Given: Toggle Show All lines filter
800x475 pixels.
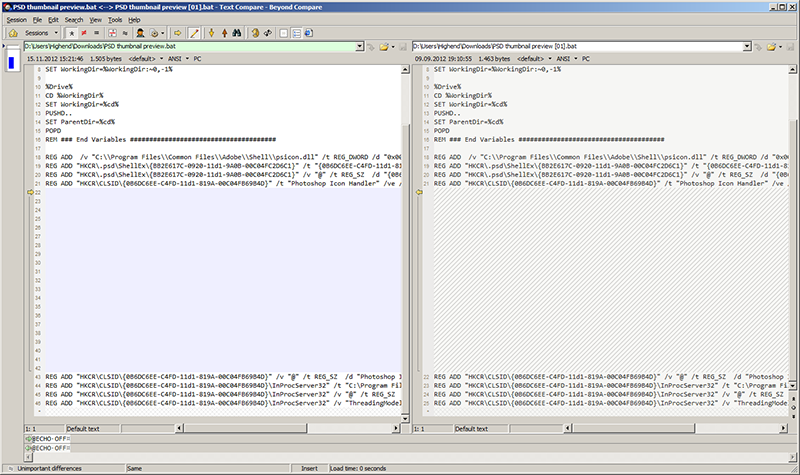Looking at the screenshot, I should (x=72, y=32).
